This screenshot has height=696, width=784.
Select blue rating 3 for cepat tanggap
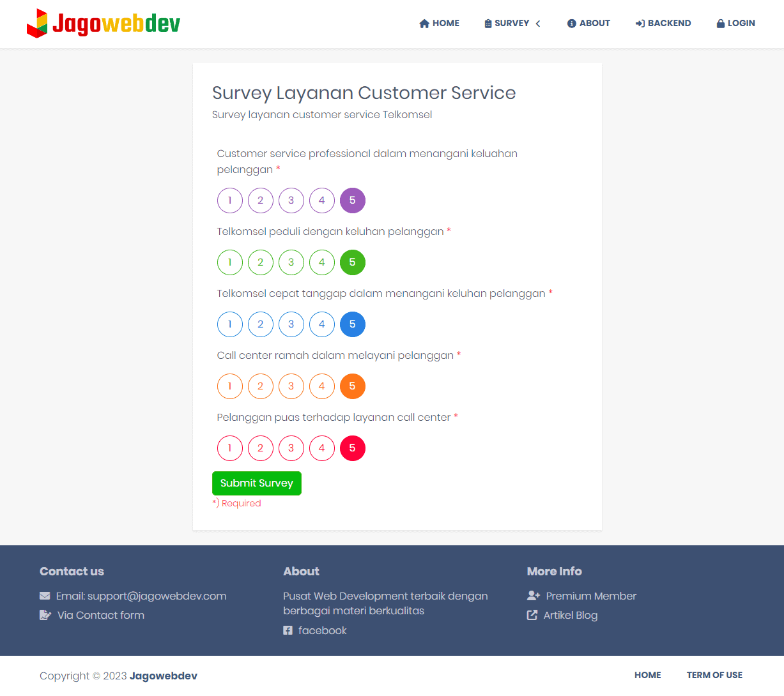(291, 324)
